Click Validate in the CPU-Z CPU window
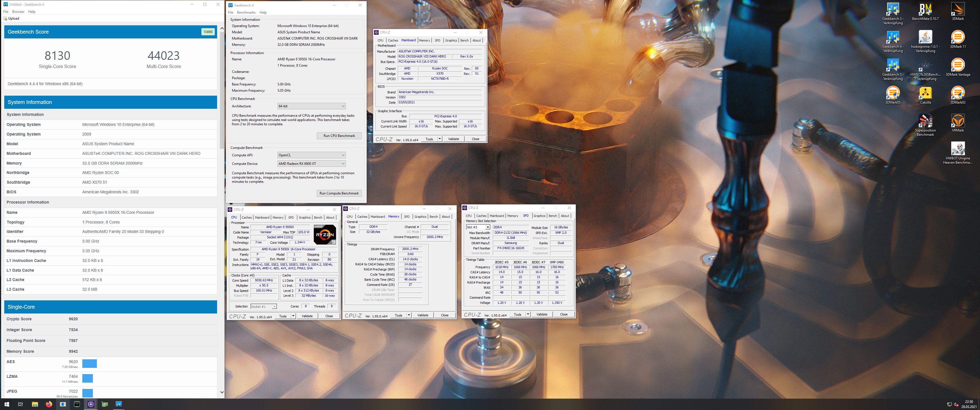This screenshot has width=980, height=410. click(x=307, y=316)
